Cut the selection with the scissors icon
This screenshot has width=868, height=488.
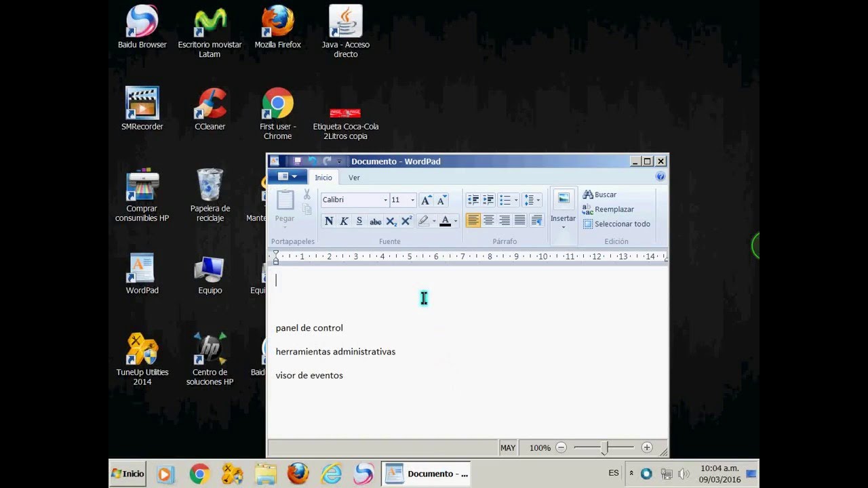click(307, 195)
